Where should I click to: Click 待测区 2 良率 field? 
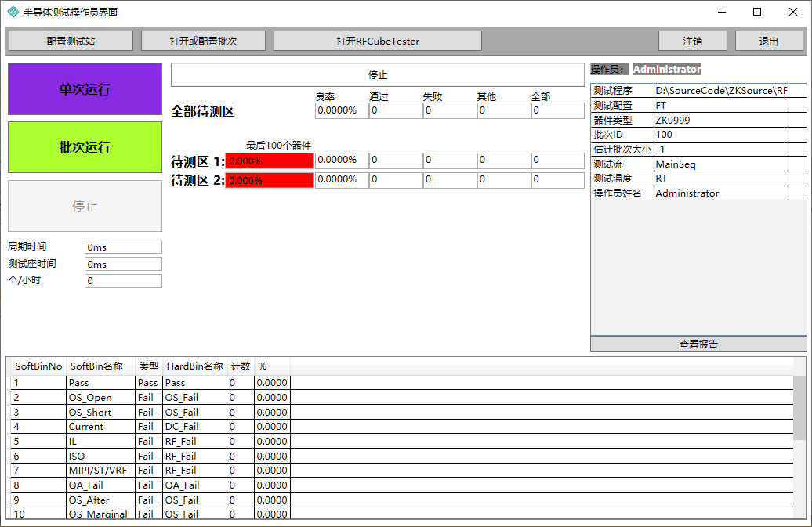pyautogui.click(x=342, y=180)
